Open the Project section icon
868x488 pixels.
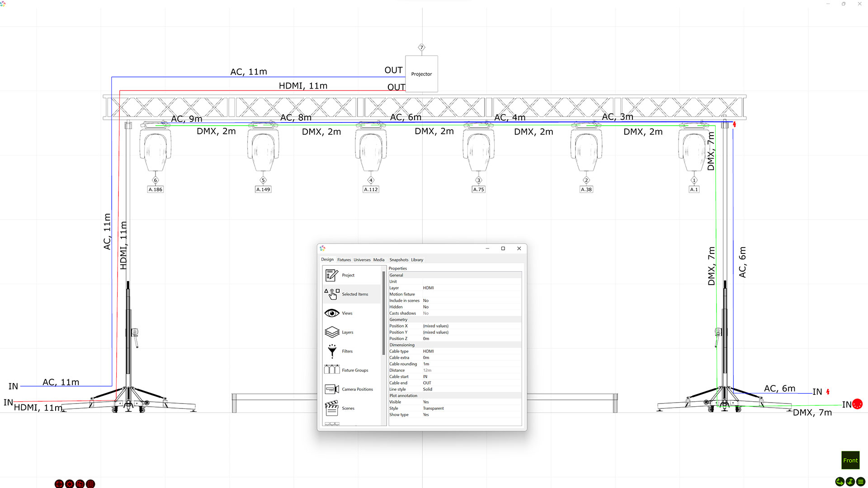point(332,275)
